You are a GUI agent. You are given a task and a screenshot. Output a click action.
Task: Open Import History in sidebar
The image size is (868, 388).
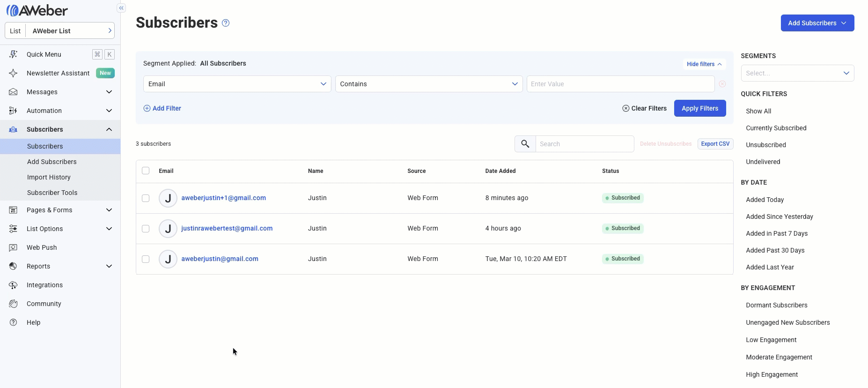click(49, 177)
